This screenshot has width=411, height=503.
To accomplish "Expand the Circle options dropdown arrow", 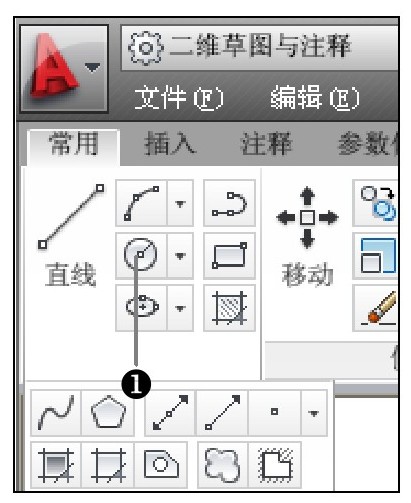I will [180, 255].
